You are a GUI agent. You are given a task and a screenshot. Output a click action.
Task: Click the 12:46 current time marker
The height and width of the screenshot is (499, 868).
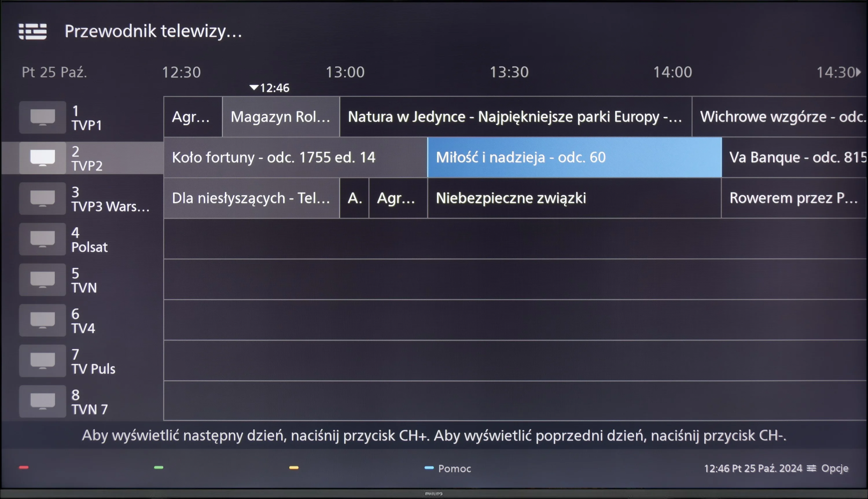click(x=270, y=88)
